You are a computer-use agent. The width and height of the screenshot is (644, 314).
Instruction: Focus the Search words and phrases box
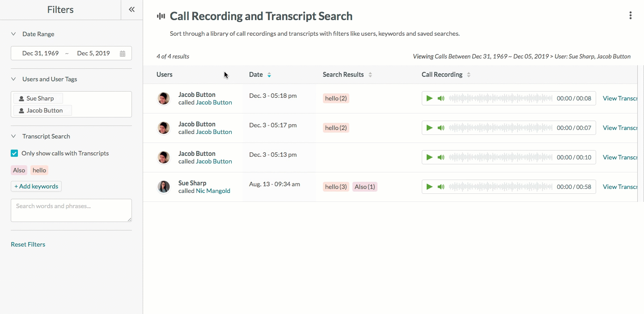(71, 210)
